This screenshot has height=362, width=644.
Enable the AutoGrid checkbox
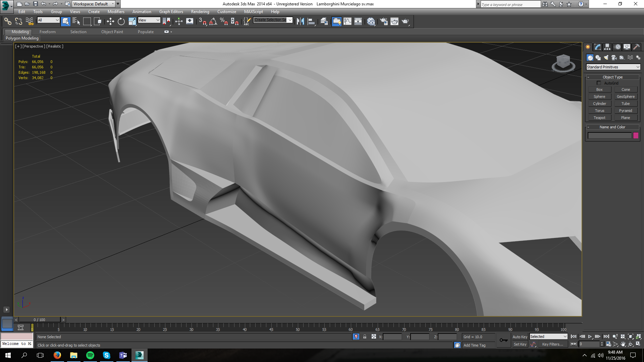(599, 83)
